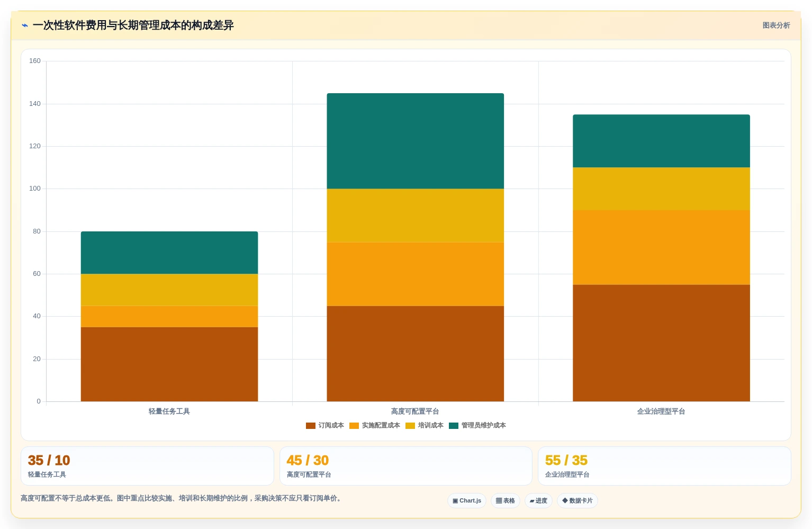Click the 企业治理型平台 subscription cost bar segment
The height and width of the screenshot is (529, 812).
pyautogui.click(x=662, y=343)
